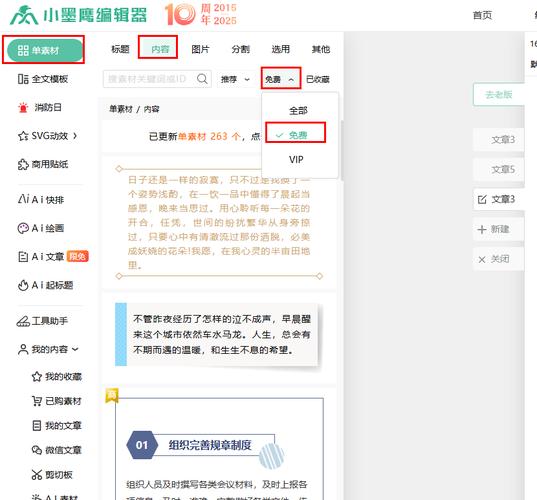537x500 pixels.
Task: Click the SVG动效 star icon
Action: tap(23, 136)
